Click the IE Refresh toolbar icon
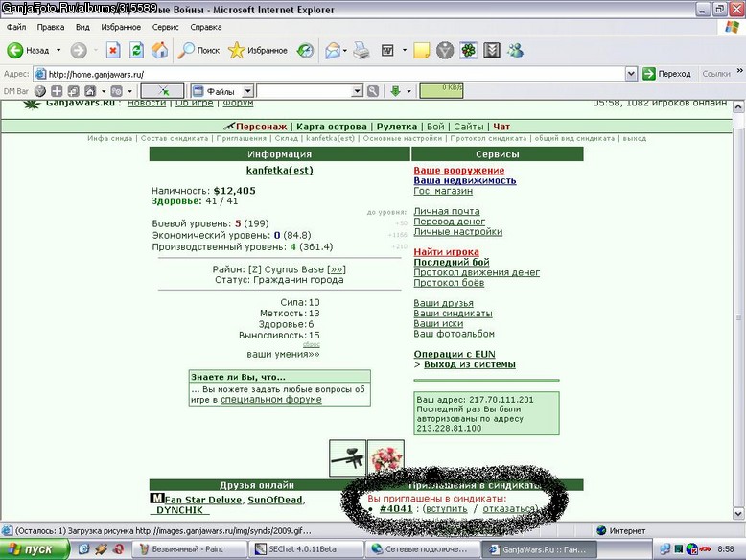The width and height of the screenshot is (746, 560). (x=136, y=50)
